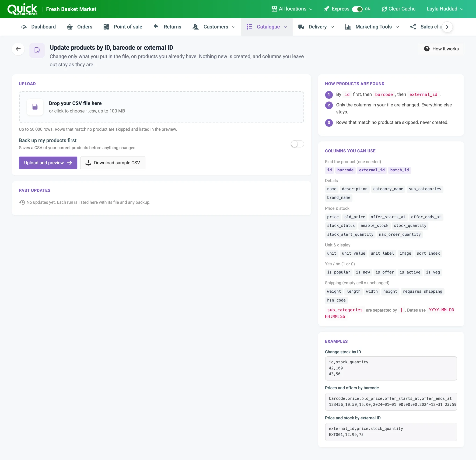
Task: Click the Drop your CSV file area
Action: point(161,107)
